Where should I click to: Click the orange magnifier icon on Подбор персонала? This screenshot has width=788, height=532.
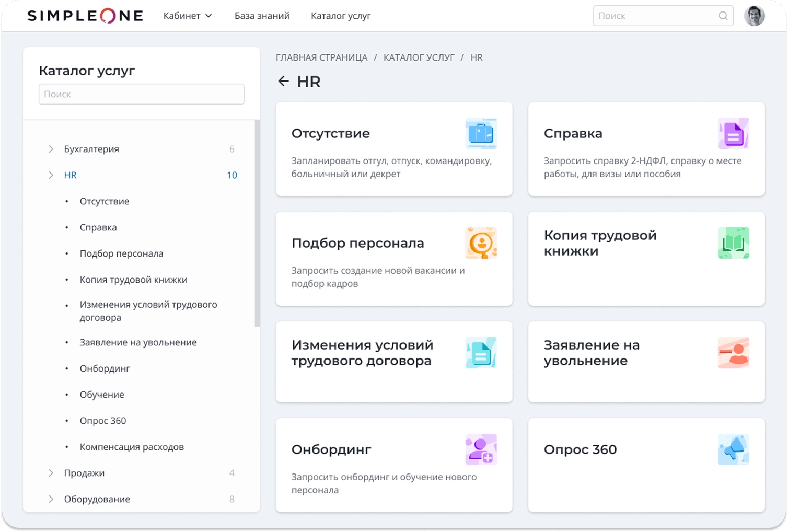pos(481,243)
